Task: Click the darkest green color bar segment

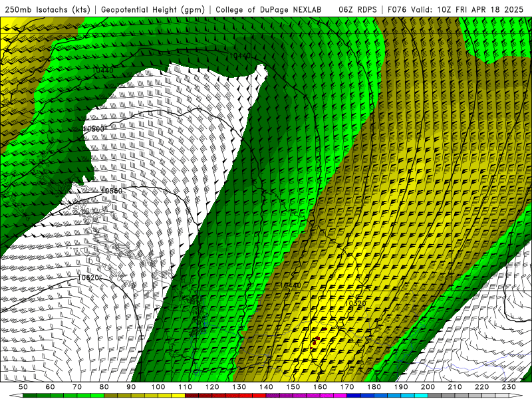Action: [29, 396]
